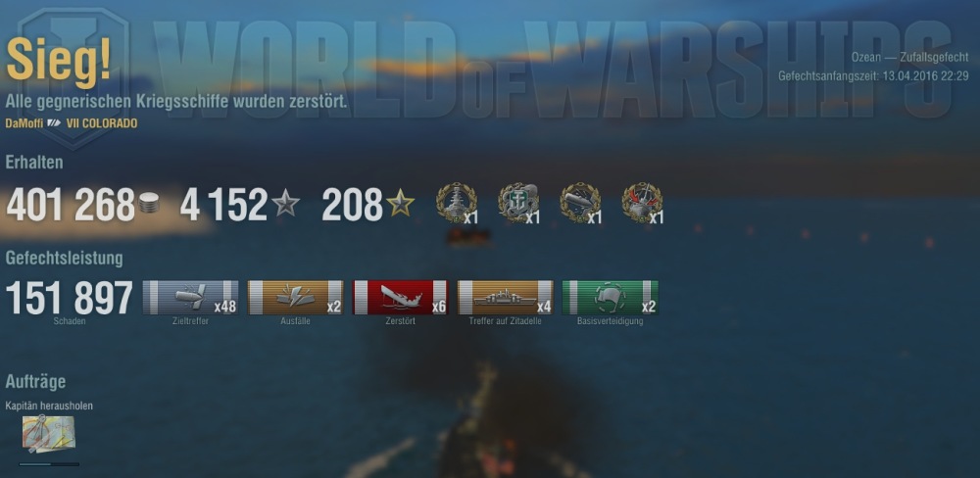Select the red Zerstört ribbon
Screen dimensions: 980x478
[401, 298]
